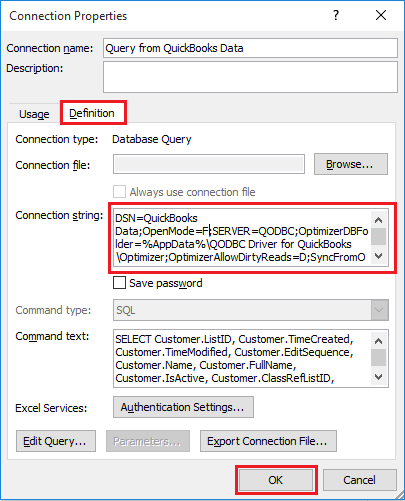This screenshot has width=405, height=501.
Task: Click inside the Description text box
Action: click(x=250, y=77)
